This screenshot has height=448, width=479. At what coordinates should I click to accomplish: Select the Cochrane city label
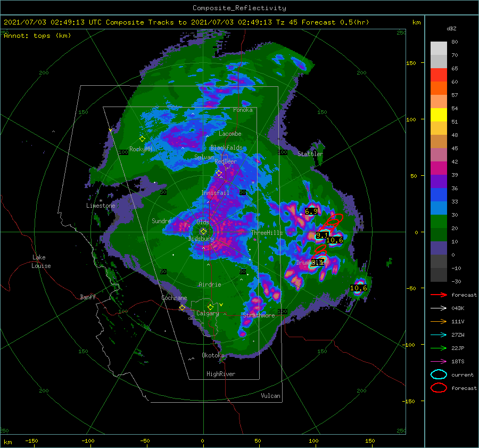tap(174, 298)
